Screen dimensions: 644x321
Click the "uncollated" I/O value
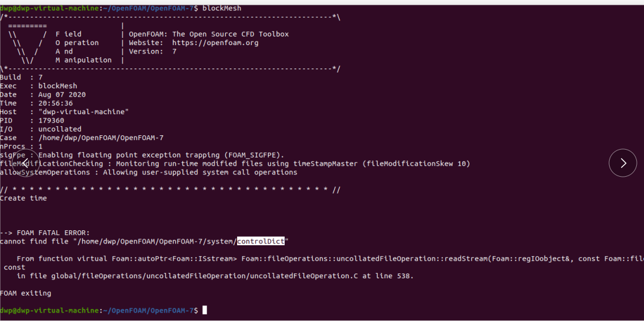pyautogui.click(x=60, y=129)
